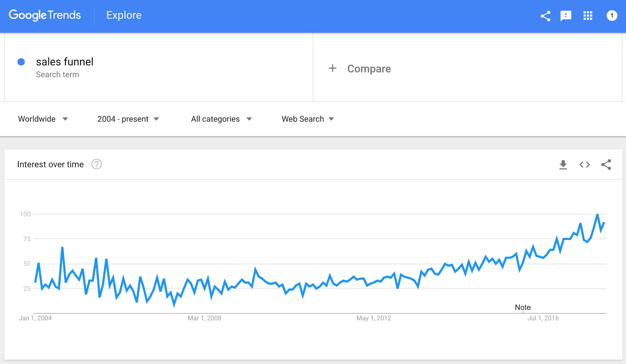Go to the Explore section

tap(124, 15)
